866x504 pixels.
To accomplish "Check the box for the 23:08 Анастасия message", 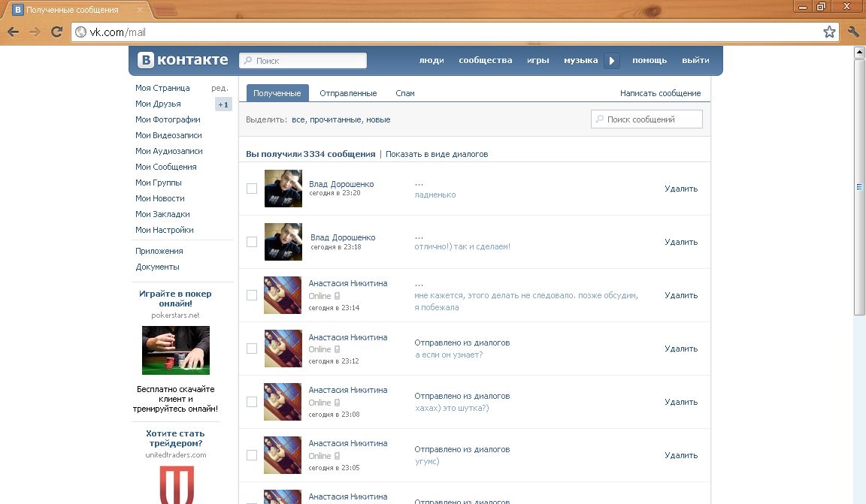I will [252, 402].
